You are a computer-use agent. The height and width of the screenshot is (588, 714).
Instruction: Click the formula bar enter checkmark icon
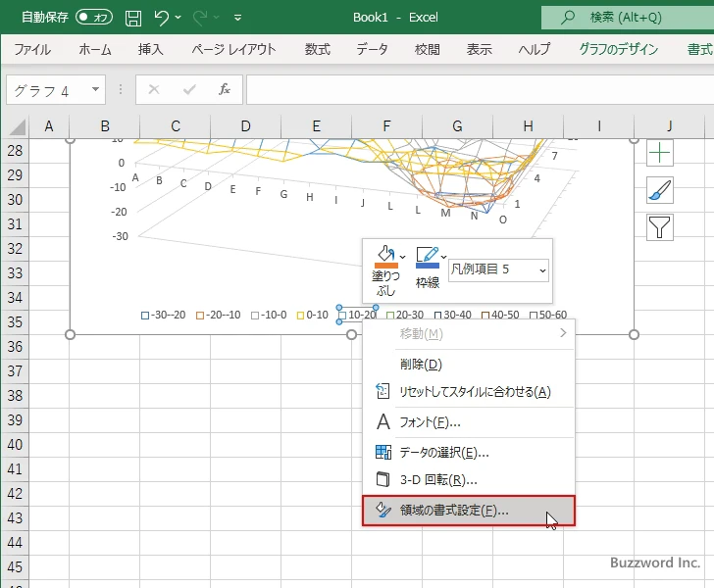[x=189, y=89]
